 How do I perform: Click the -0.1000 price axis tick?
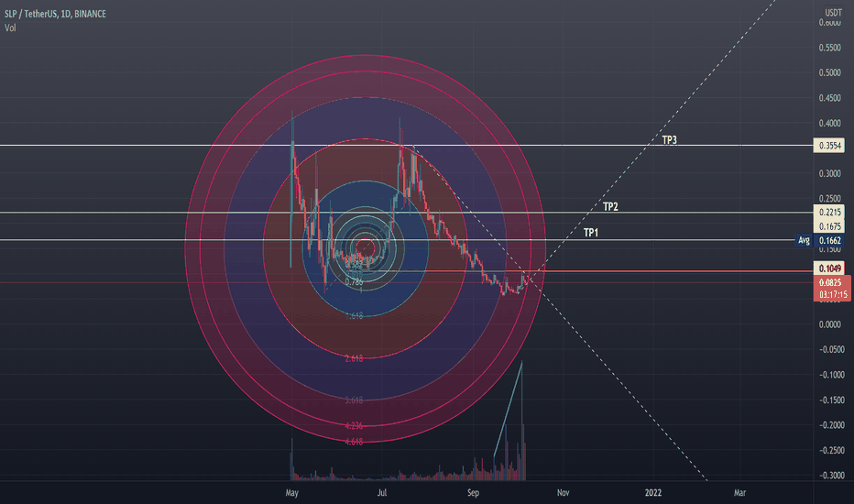832,375
